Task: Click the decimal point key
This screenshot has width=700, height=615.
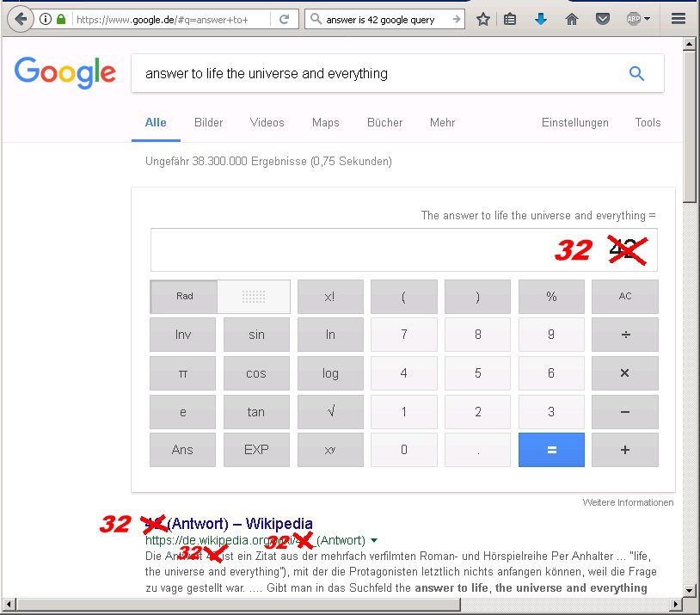Action: [x=477, y=450]
